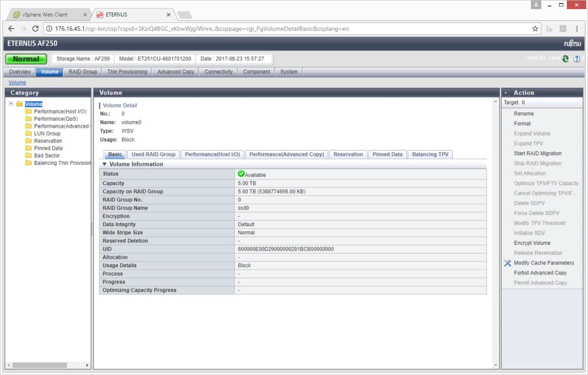The image size is (588, 375).
Task: Click the Performance(Host I/O) folder icon
Action: pos(29,112)
